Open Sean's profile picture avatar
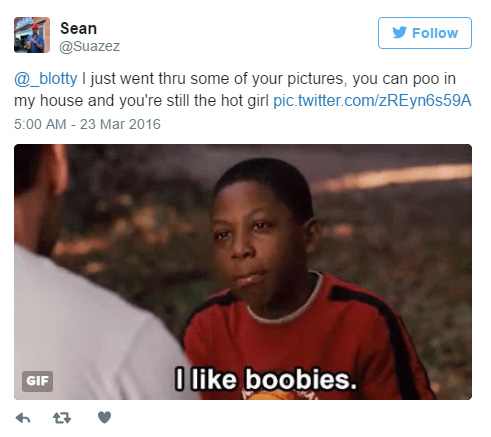This screenshot has height=437, width=491. tap(32, 35)
